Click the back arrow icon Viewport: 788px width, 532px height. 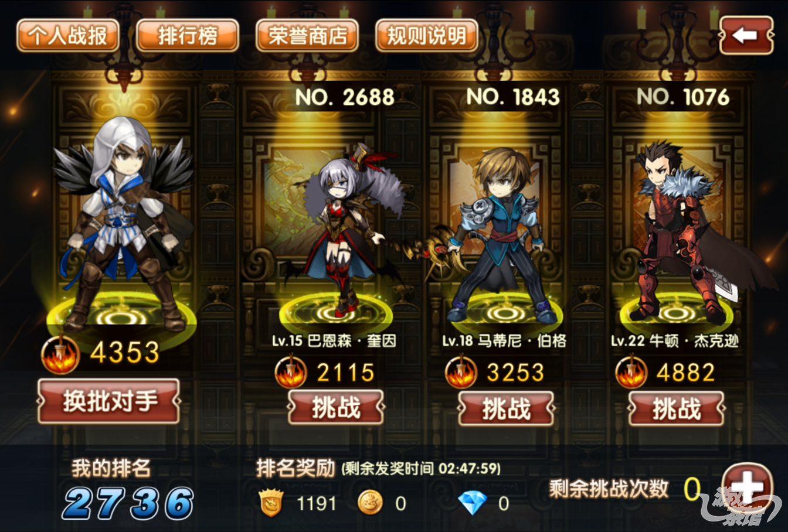click(x=746, y=35)
